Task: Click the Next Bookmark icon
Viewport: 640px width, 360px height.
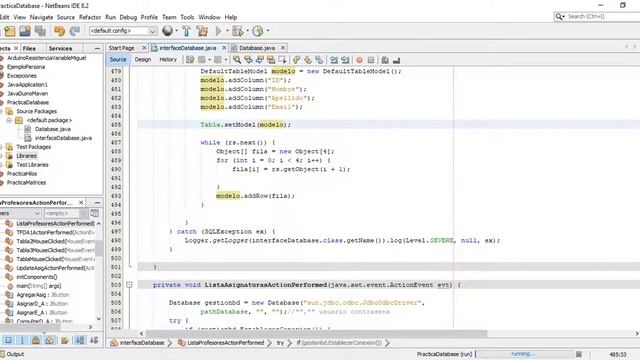Action: [x=308, y=60]
